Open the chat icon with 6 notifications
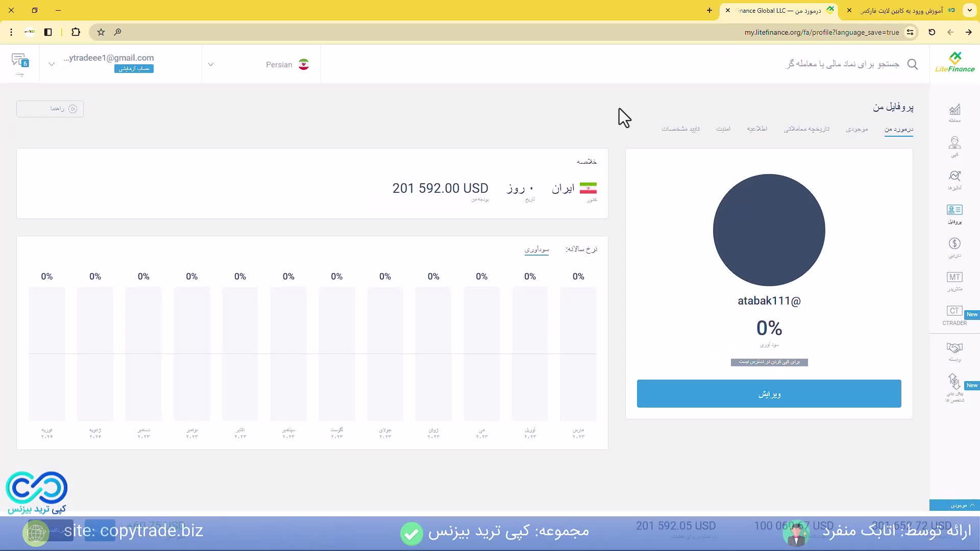Viewport: 980px width, 551px height. [19, 61]
